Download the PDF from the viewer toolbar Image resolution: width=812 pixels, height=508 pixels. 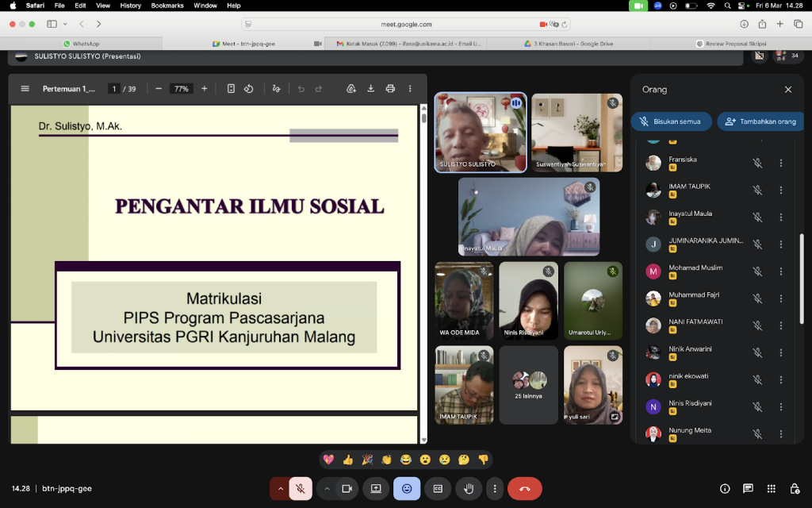click(370, 89)
